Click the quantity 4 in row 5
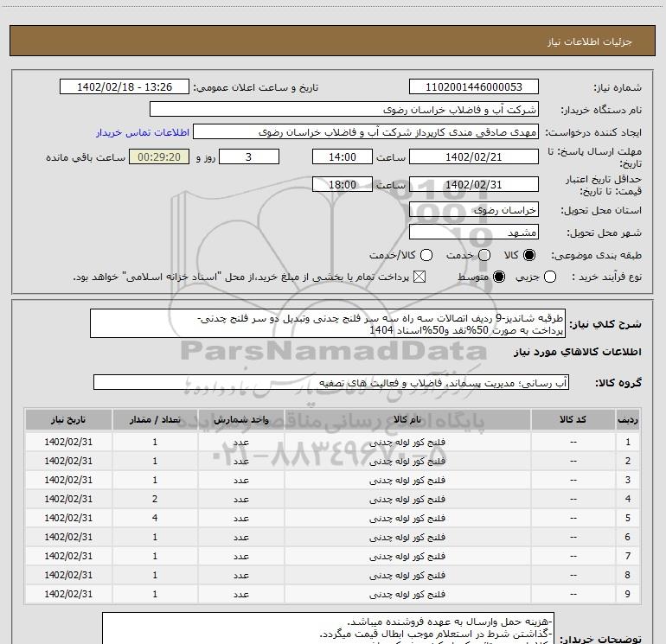Viewport: 666px width, 644px height. coord(155,518)
